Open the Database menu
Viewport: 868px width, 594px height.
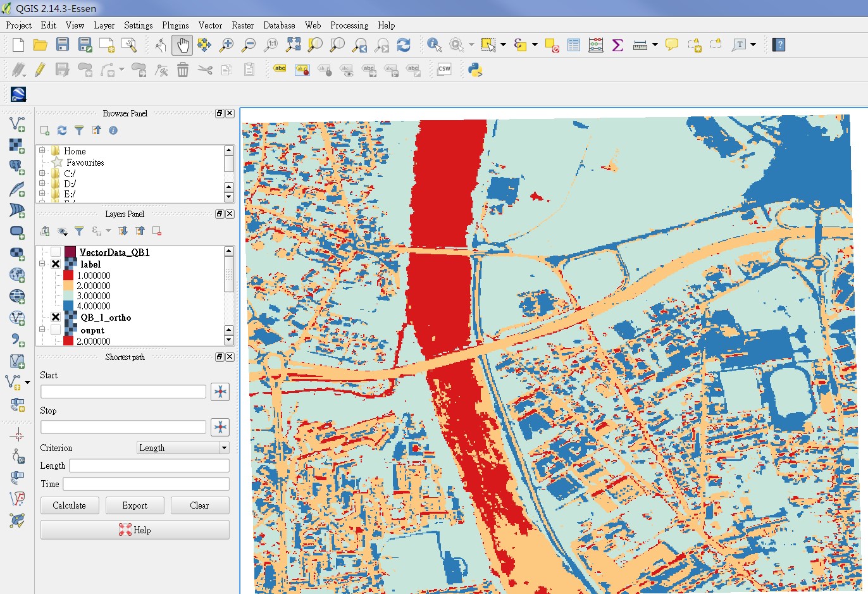point(279,25)
